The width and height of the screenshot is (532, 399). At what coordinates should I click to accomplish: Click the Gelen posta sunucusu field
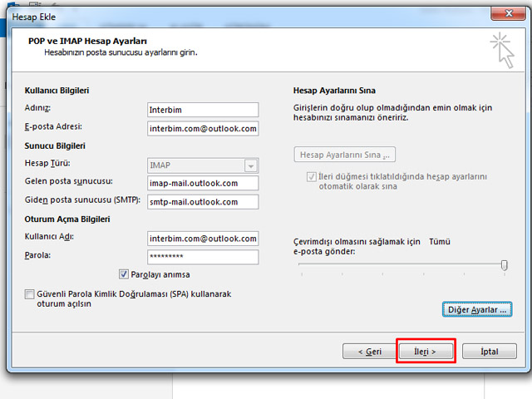pyautogui.click(x=203, y=183)
